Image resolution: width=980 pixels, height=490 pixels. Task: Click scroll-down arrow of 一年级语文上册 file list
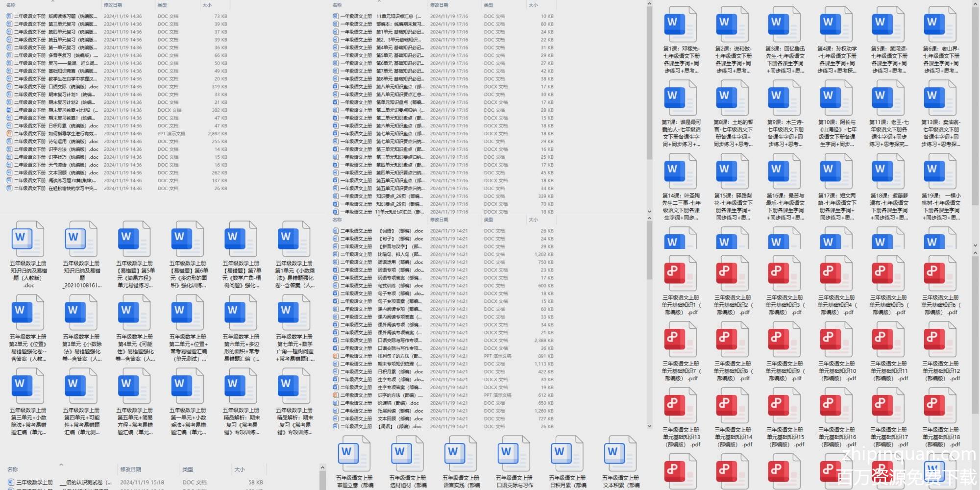[x=649, y=212]
